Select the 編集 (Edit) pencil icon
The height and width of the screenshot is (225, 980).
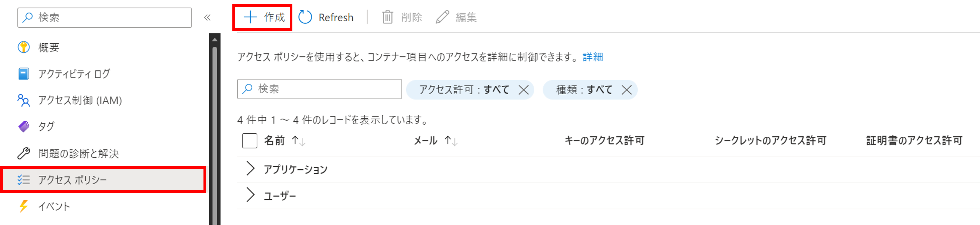tap(442, 17)
